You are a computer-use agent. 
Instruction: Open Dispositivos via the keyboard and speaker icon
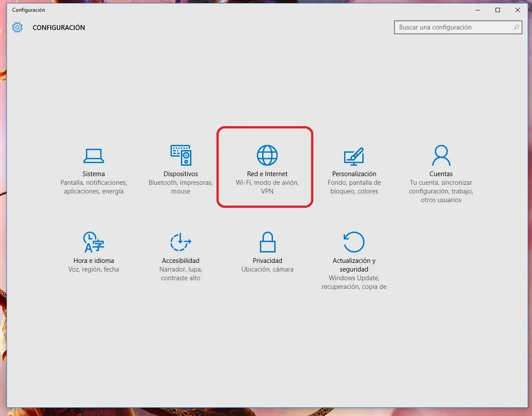tap(181, 155)
